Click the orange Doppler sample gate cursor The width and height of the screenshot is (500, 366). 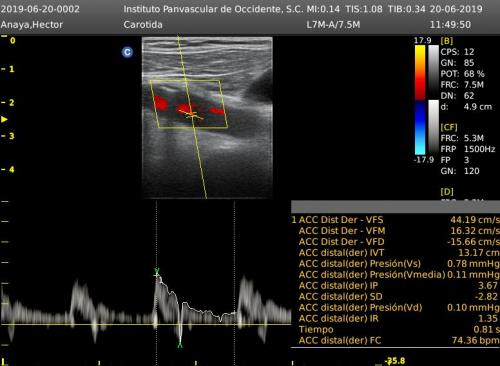(x=191, y=115)
